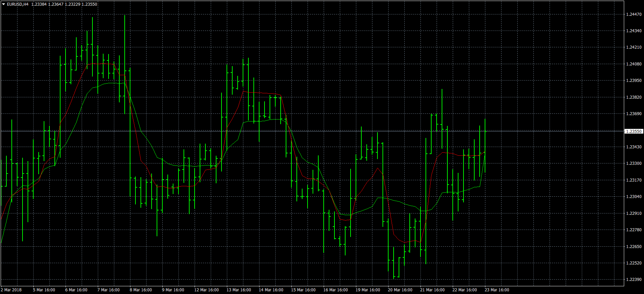Click price level 1.24210 on the price axis
This screenshot has width=644, height=294.
coord(634,47)
